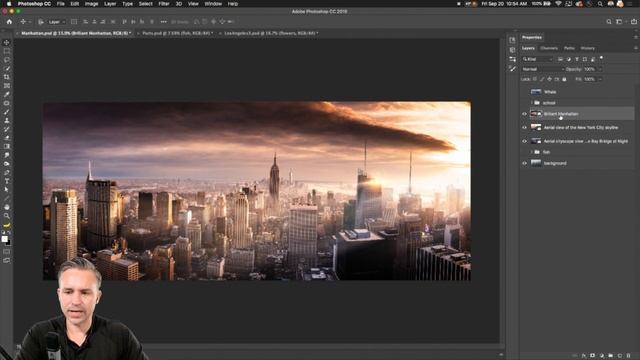The image size is (640, 360).
Task: Select the Brush tool
Action: point(7,112)
